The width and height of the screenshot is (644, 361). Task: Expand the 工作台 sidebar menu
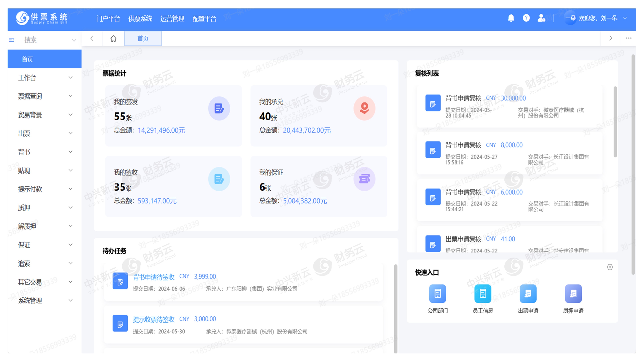coord(44,78)
